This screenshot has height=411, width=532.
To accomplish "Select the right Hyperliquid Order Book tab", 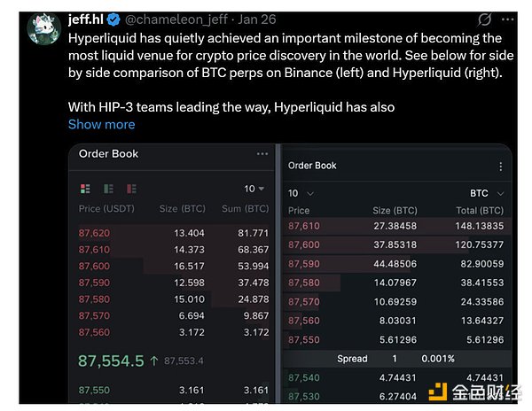I will [x=313, y=166].
